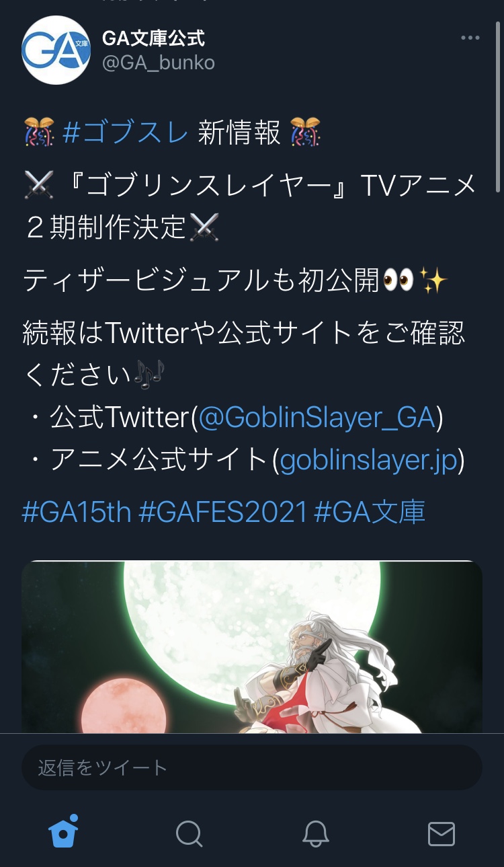Open the goblinslayer.jp website link
The image size is (504, 867).
coord(368,460)
